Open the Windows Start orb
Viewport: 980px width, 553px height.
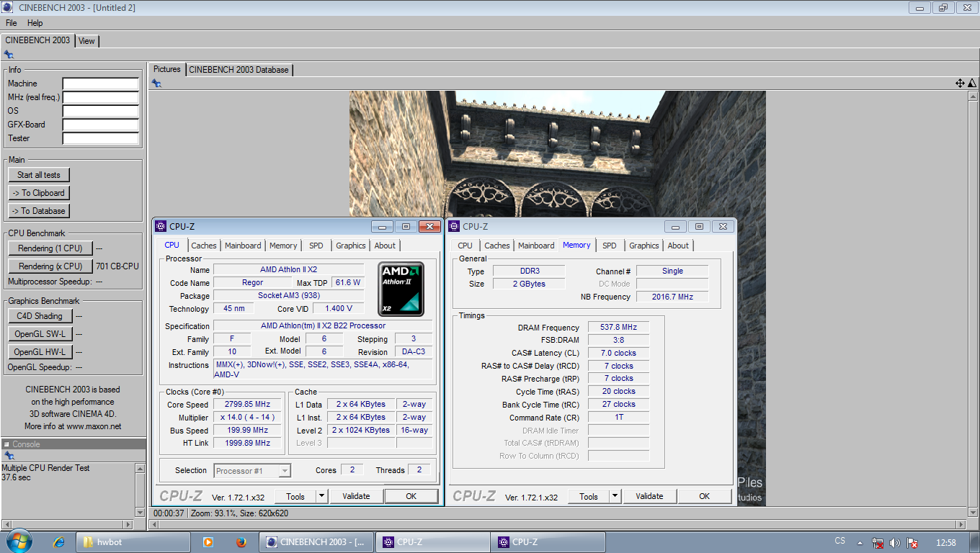18,541
